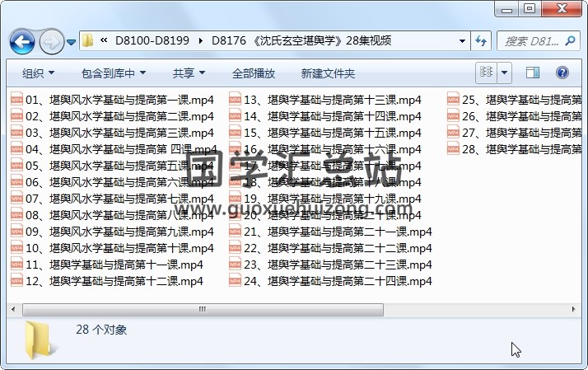
Task: Select MP4 icon of file 12 第十二课
Action: click(x=16, y=281)
